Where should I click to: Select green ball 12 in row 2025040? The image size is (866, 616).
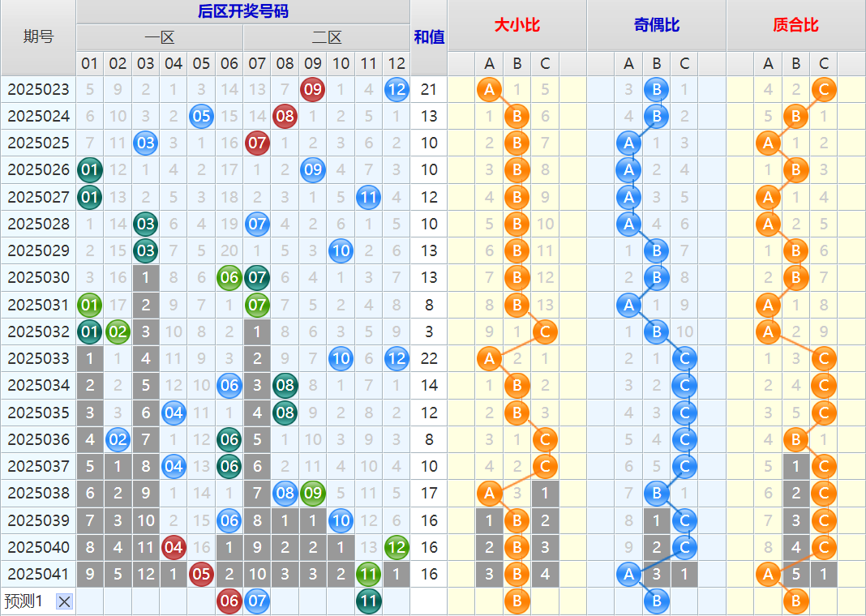tap(397, 547)
